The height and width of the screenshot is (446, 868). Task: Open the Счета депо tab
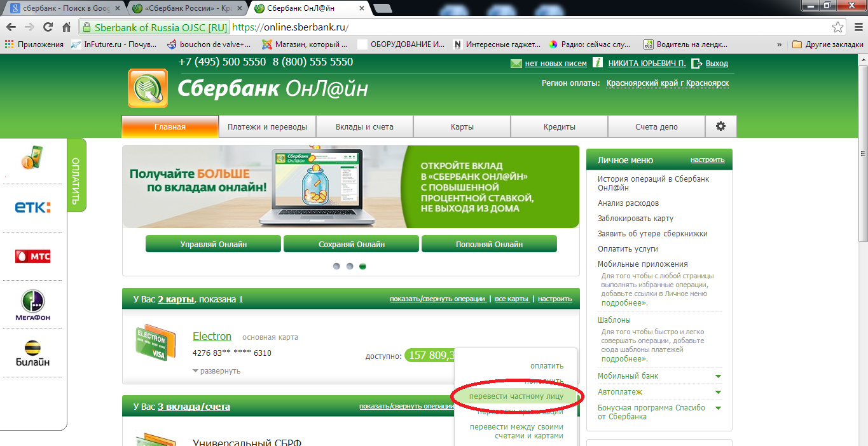tap(656, 126)
